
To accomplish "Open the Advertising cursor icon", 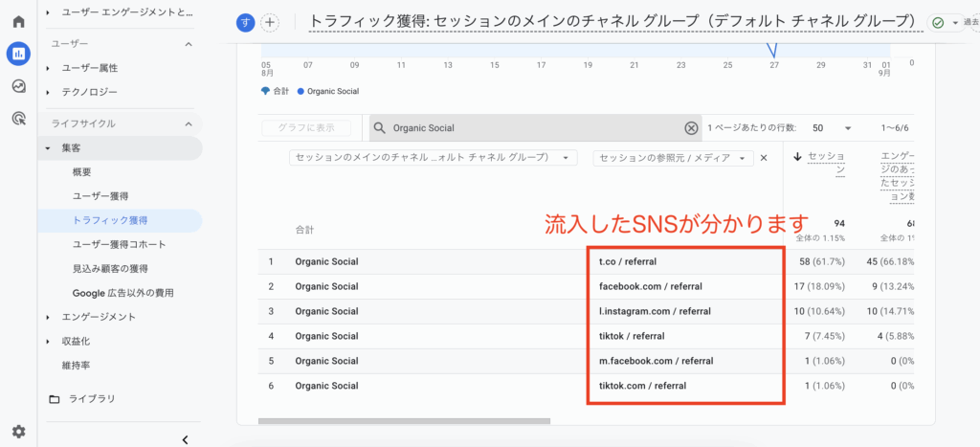I will [19, 118].
